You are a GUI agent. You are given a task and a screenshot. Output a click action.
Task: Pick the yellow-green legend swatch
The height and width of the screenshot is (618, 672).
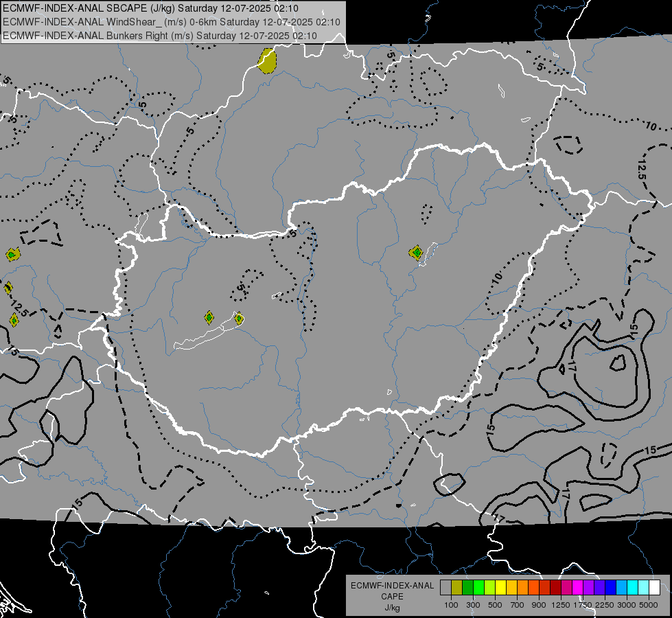[x=490, y=588]
